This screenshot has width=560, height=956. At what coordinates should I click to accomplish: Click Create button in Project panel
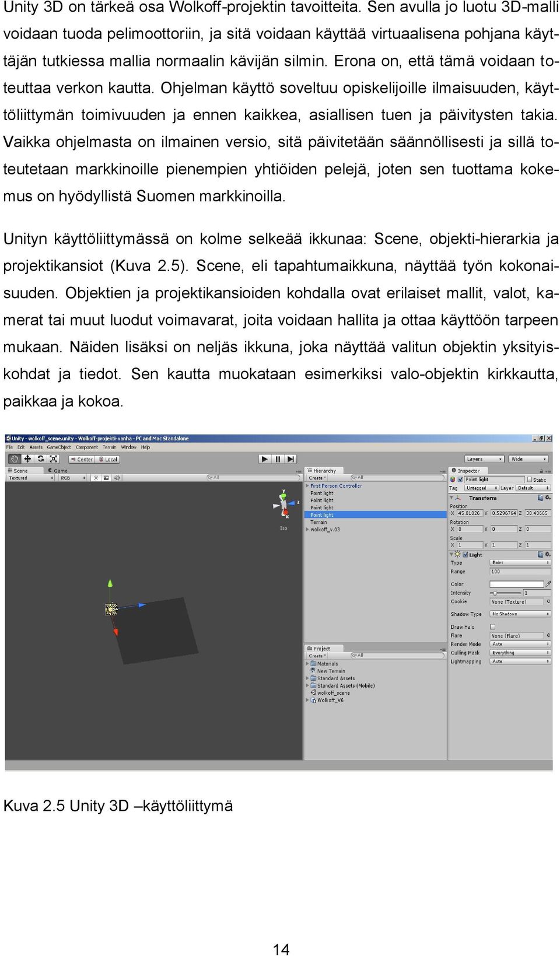317,656
